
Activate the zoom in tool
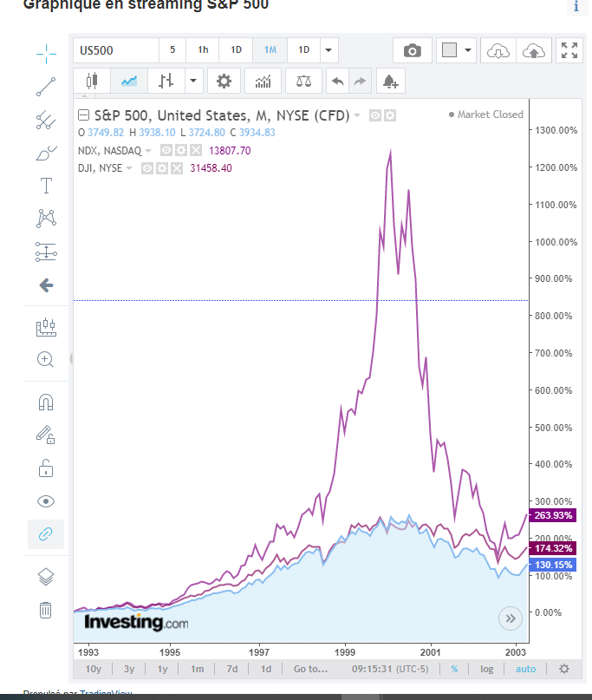tap(45, 359)
